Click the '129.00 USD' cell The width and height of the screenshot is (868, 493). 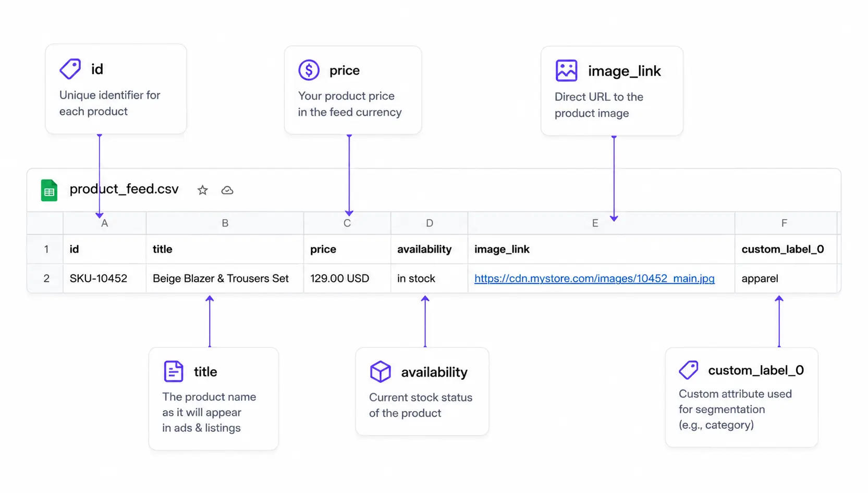(347, 279)
